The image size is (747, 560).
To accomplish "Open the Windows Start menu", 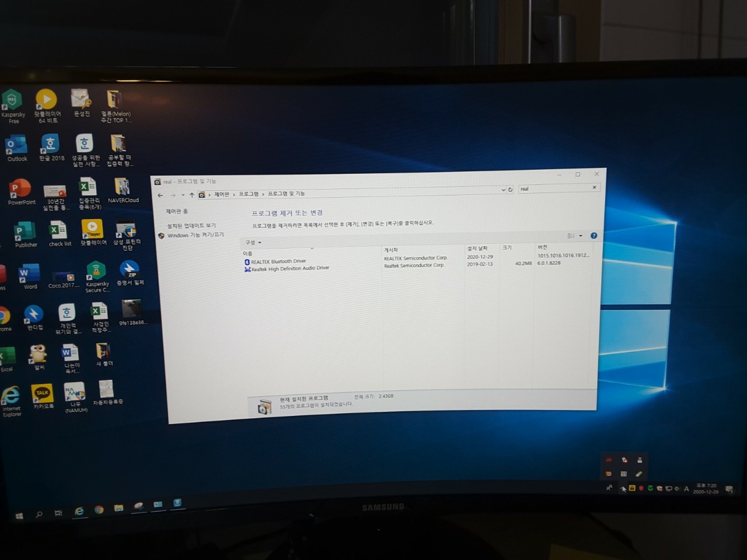I will [x=19, y=516].
